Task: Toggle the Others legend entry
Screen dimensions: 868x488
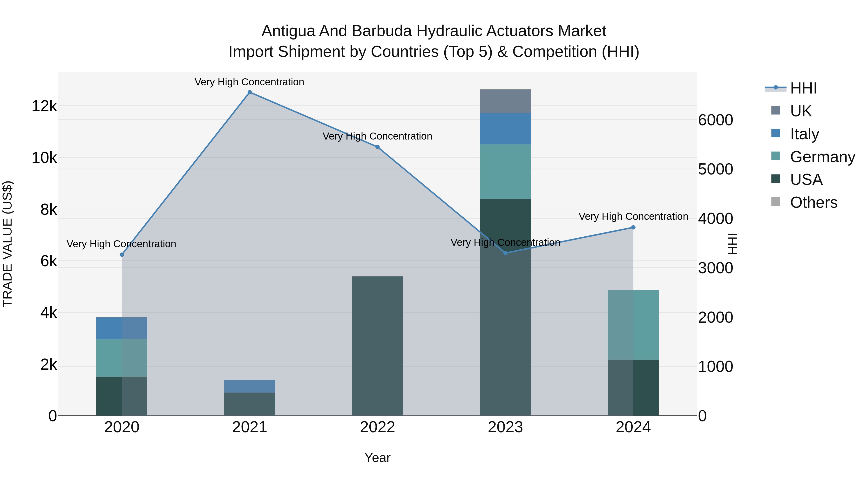Action: [x=804, y=202]
